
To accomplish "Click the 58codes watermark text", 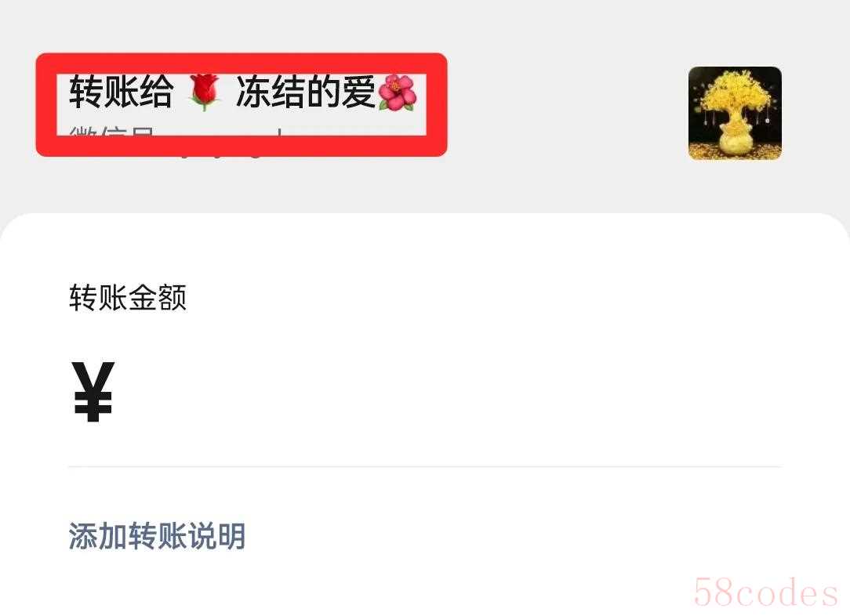I will point(765,592).
